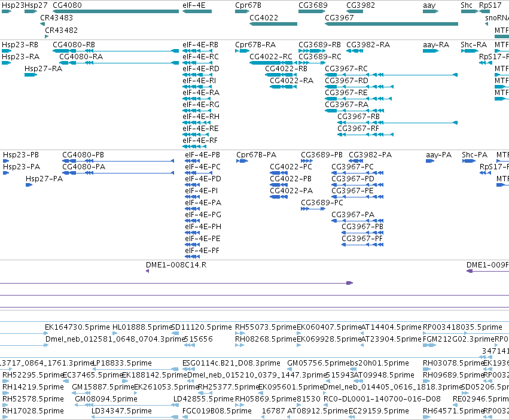Image resolution: width=509 pixels, height=420 pixels.
Task: Select protein label CG3982-PA
Action: pos(370,154)
